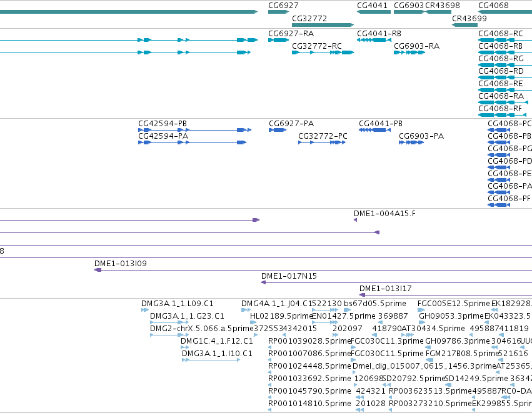This screenshot has height=413, width=532.
Task: Open EST DMG2-chrX.5.066.a.5prime
Action: (202, 329)
